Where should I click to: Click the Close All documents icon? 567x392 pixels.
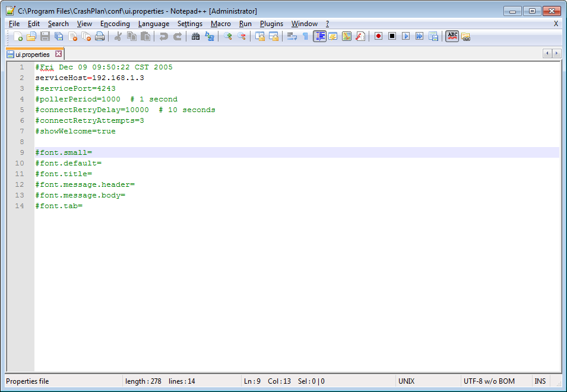tap(86, 37)
